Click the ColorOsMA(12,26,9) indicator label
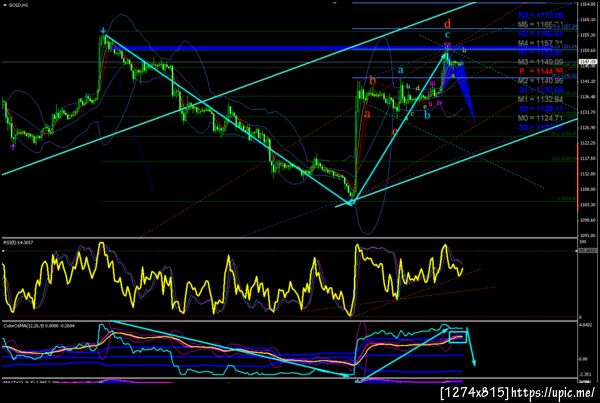600x403 pixels. [39, 326]
